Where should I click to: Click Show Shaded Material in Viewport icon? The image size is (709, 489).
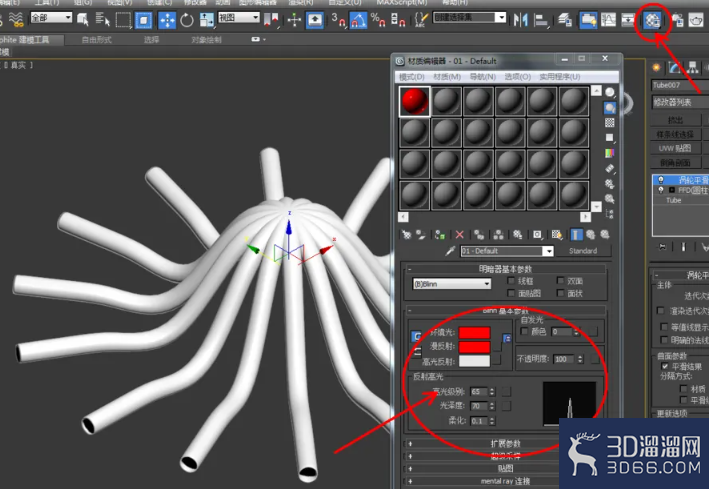(557, 234)
